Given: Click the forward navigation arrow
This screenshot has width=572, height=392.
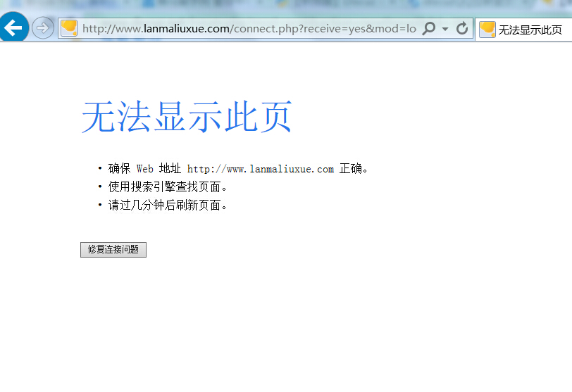Looking at the screenshot, I should [43, 27].
